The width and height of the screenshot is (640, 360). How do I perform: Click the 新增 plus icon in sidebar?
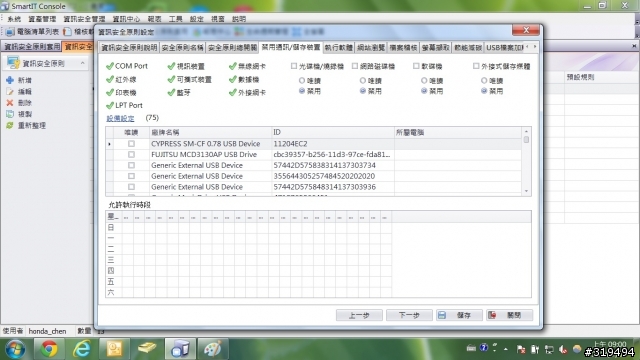point(10,80)
